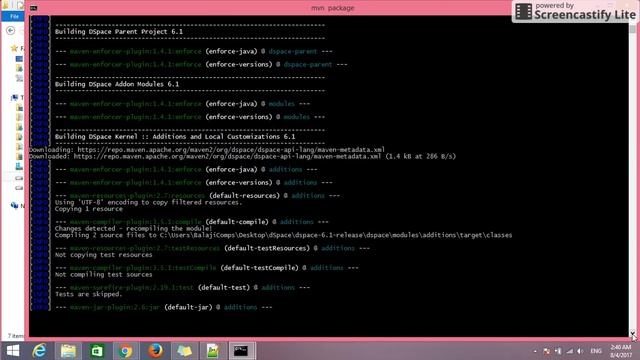640x360 pixels.
Task: Click the 'mvn package' window title
Action: click(x=333, y=8)
